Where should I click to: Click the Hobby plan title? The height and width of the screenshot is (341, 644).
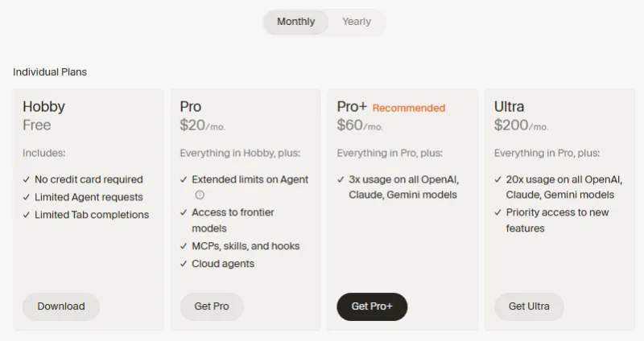pos(43,106)
